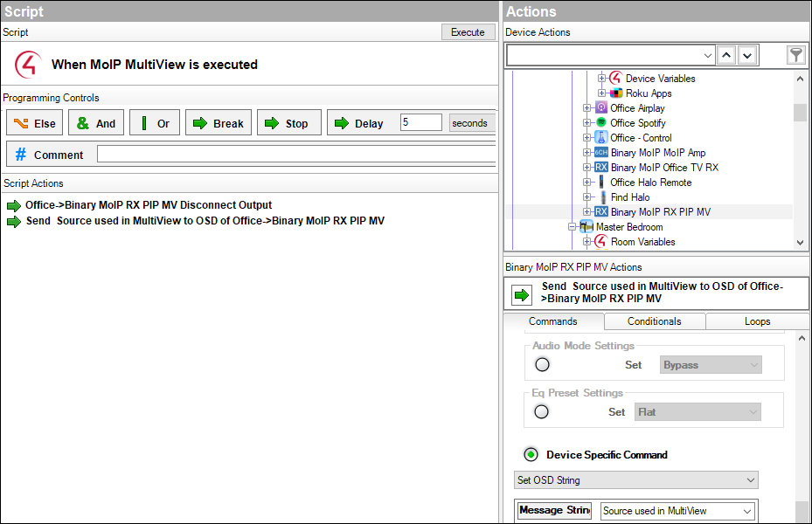Click the Office Airplay icon in tree

tap(601, 108)
